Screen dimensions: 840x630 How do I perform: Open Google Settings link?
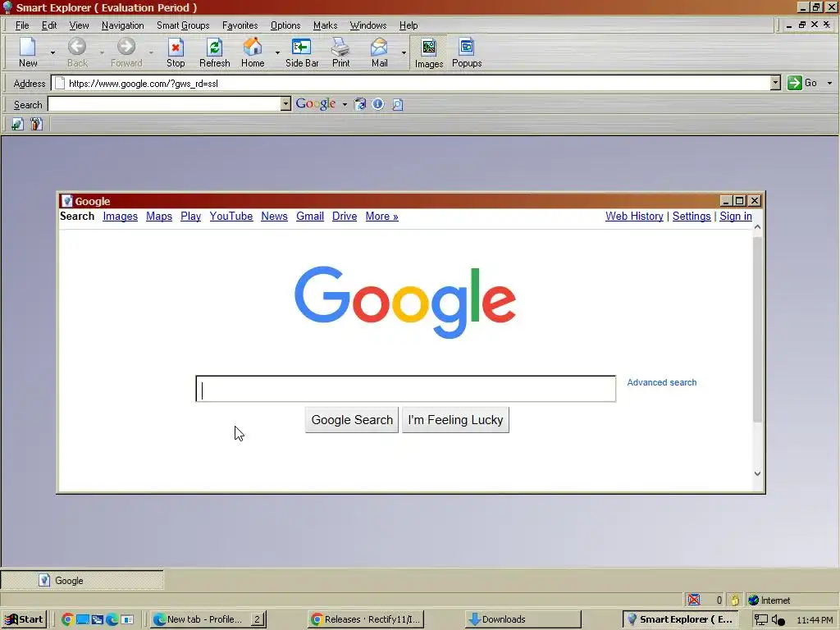(x=692, y=216)
